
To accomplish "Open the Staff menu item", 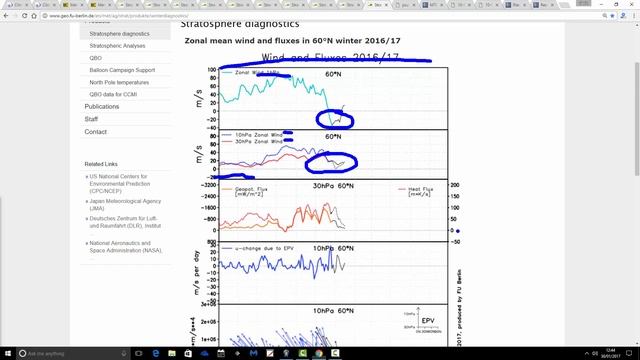I will coord(91,119).
